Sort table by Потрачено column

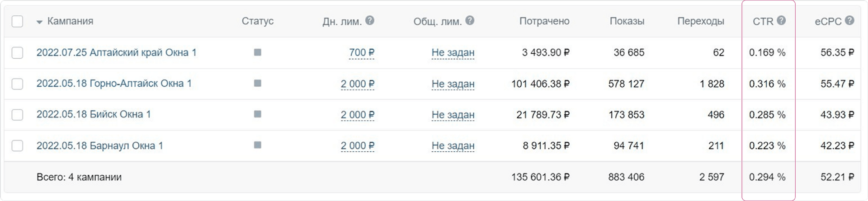pos(544,21)
